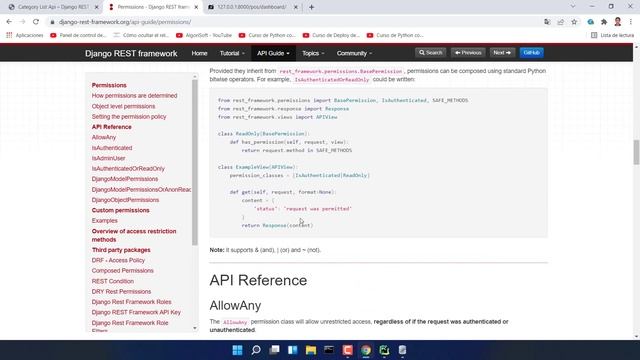Open the Chrome profile avatar
Viewport: 640px width, 360px height.
click(618, 22)
